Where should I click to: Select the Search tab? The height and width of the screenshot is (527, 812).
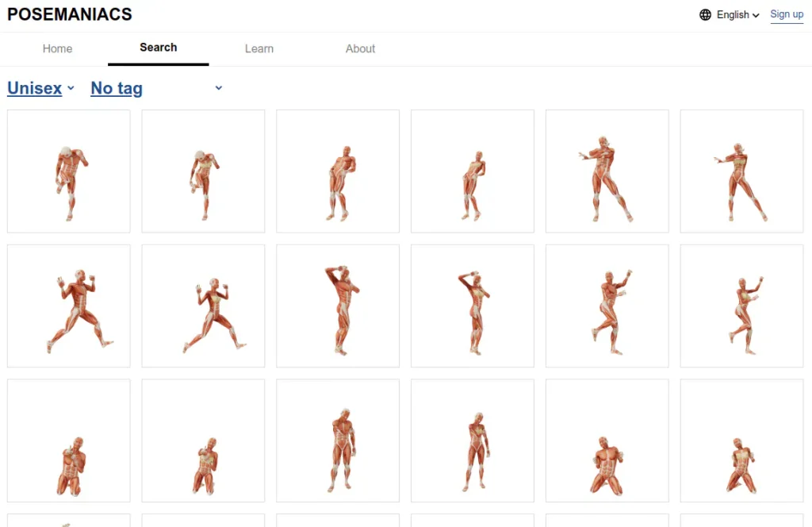[159, 48]
